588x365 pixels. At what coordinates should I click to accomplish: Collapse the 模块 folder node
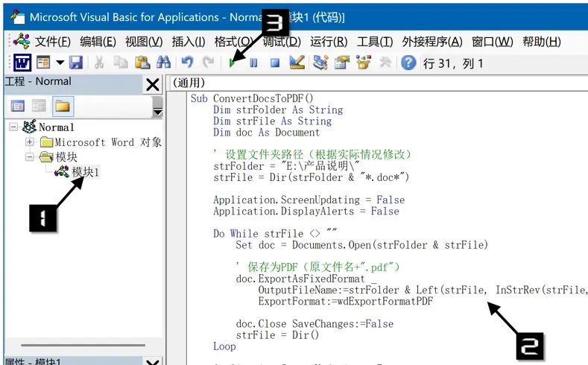click(x=30, y=156)
